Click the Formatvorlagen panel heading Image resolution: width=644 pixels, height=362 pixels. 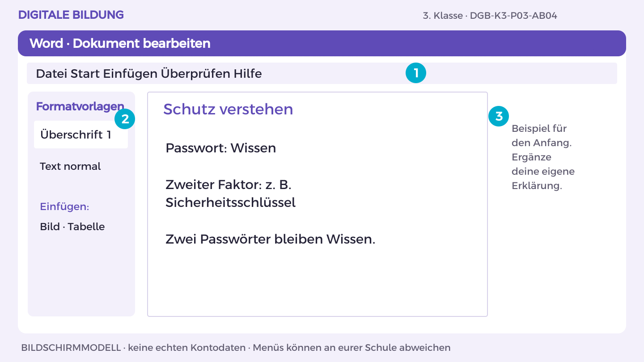pos(80,107)
